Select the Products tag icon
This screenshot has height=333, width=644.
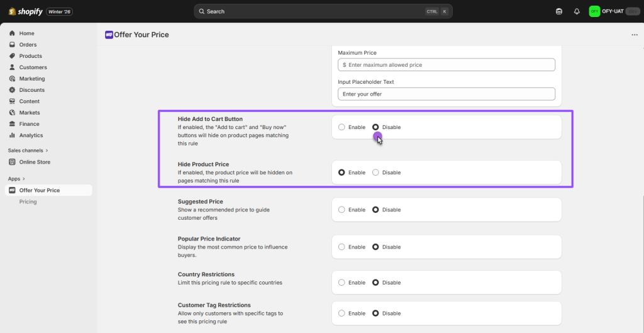[12, 56]
